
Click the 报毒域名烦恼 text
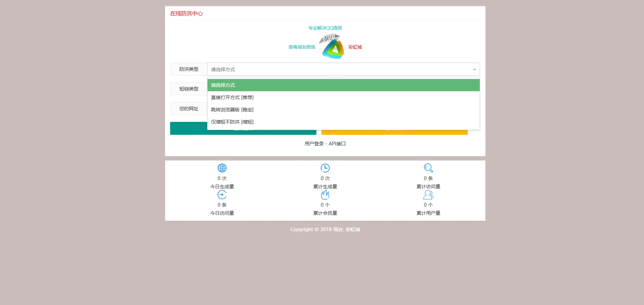tap(302, 47)
